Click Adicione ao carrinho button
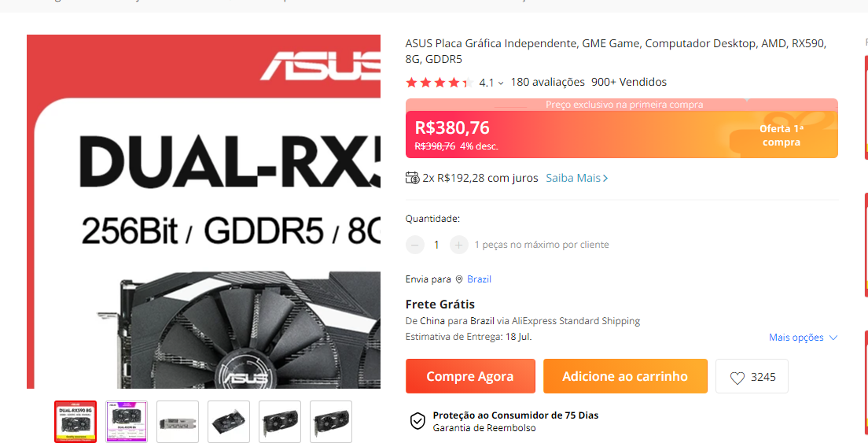Image resolution: width=868 pixels, height=443 pixels. 625,376
